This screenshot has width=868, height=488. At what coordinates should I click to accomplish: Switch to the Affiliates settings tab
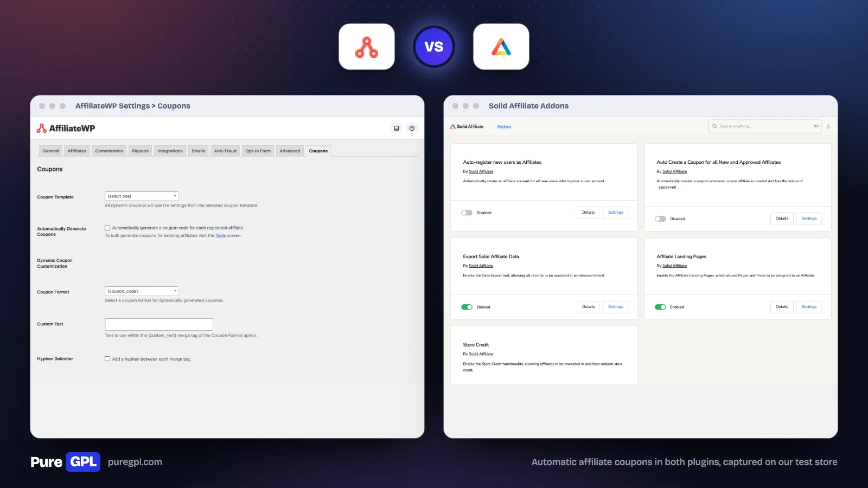tap(77, 151)
